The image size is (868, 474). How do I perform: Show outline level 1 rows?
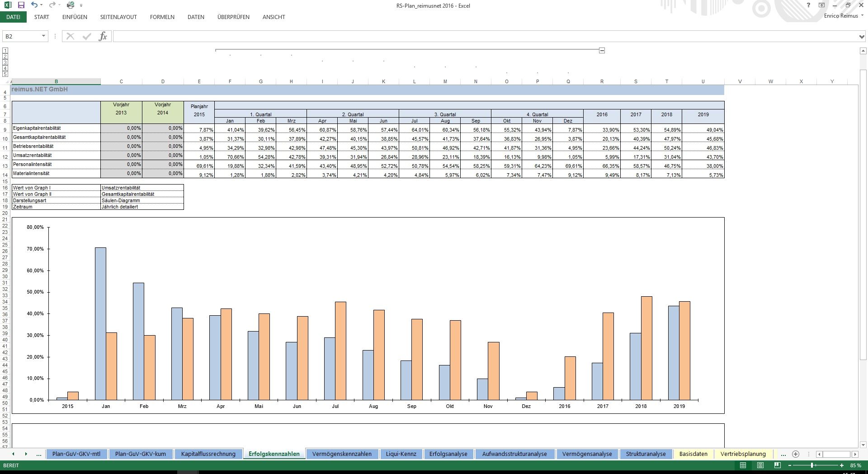pyautogui.click(x=5, y=51)
